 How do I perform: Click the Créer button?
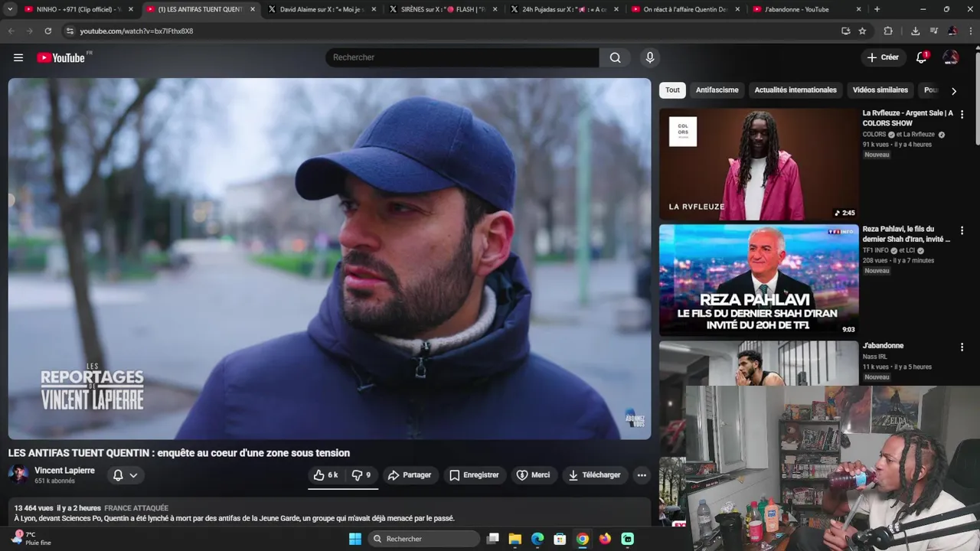click(x=883, y=57)
